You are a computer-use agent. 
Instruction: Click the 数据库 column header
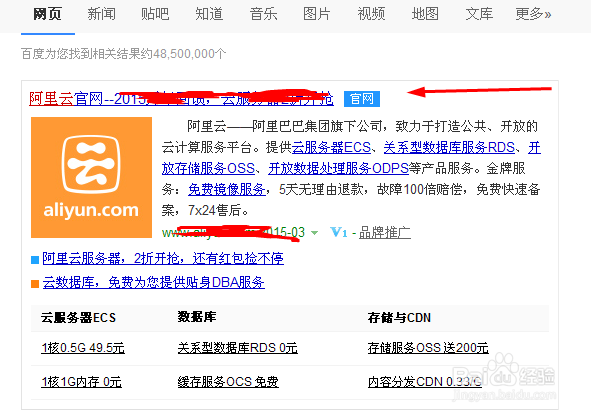pos(197,317)
